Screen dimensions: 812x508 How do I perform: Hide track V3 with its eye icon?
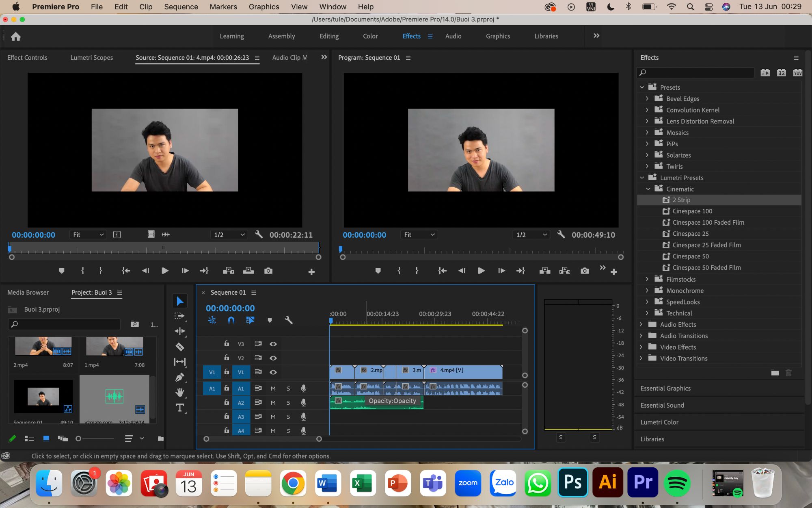[273, 344]
